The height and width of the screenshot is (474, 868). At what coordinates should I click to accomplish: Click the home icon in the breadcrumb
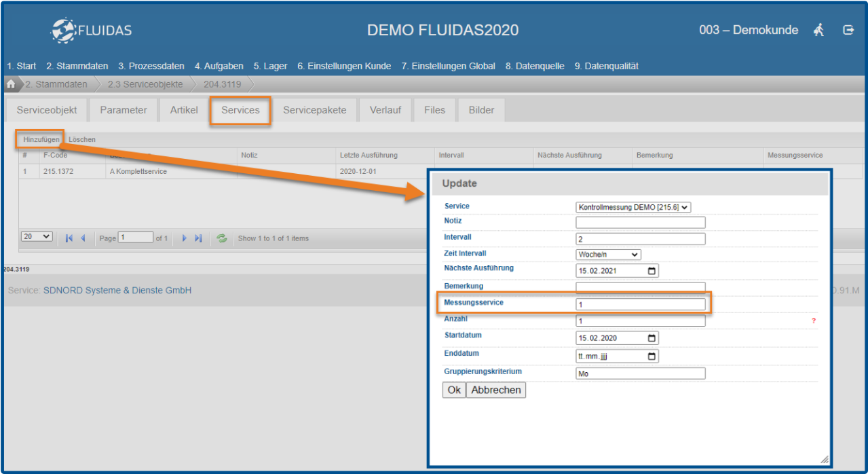tap(11, 85)
